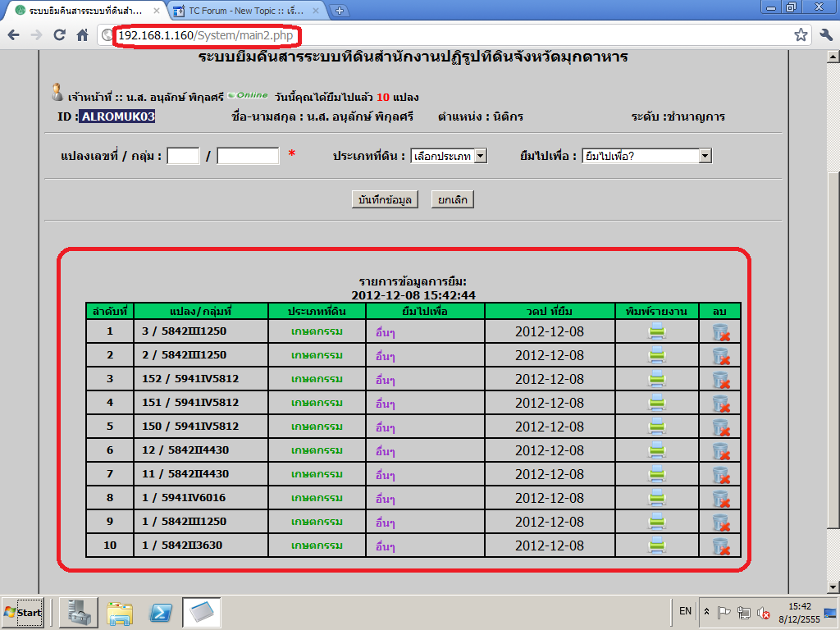
Task: Click Online status indicator
Action: pyautogui.click(x=248, y=95)
